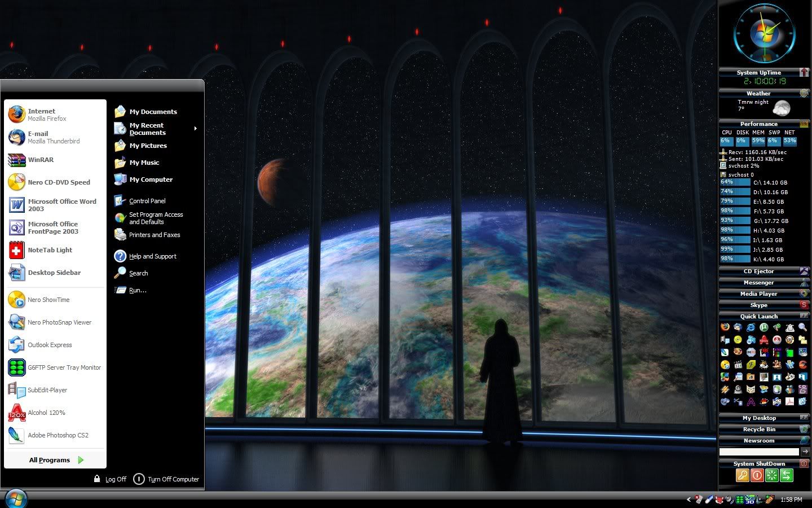The height and width of the screenshot is (508, 812).
Task: Expand the Skype sidebar panel
Action: [x=764, y=305]
